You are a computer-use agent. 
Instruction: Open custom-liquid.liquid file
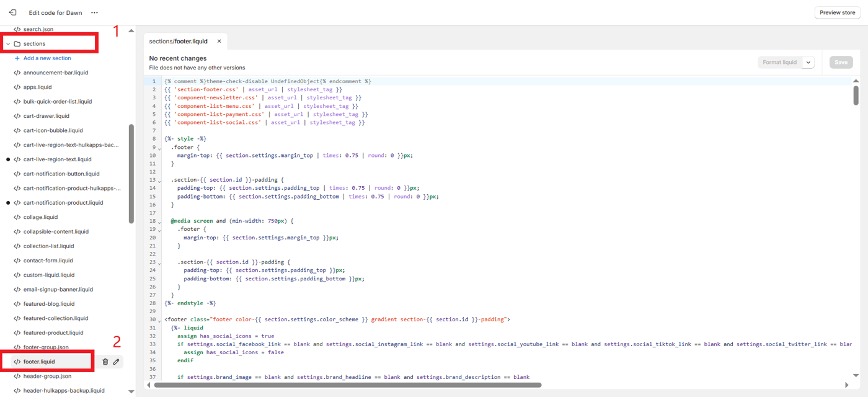49,275
